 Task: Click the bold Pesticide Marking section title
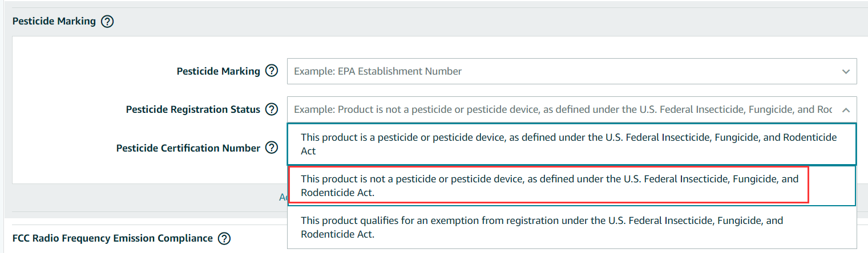[54, 22]
